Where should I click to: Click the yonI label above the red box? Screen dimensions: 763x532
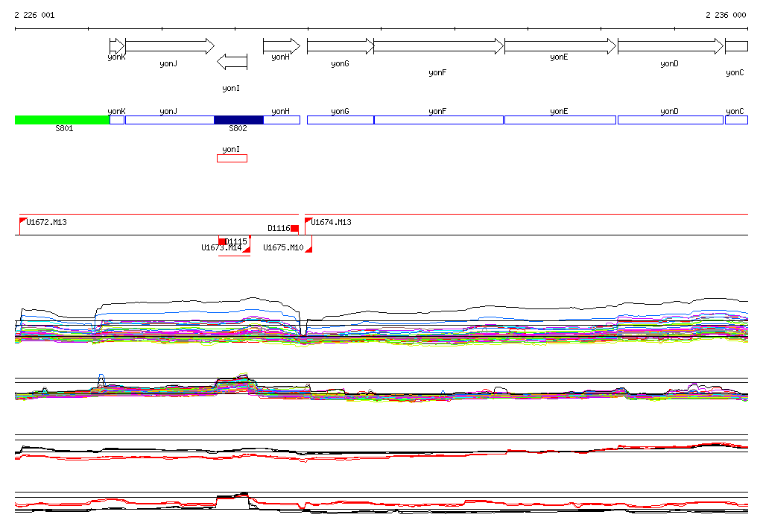[231, 150]
